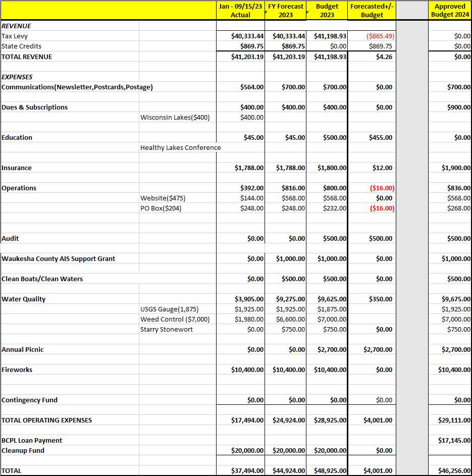Select the $46,256.00 grand total 2024 budget
The image size is (472, 476).
[454, 471]
